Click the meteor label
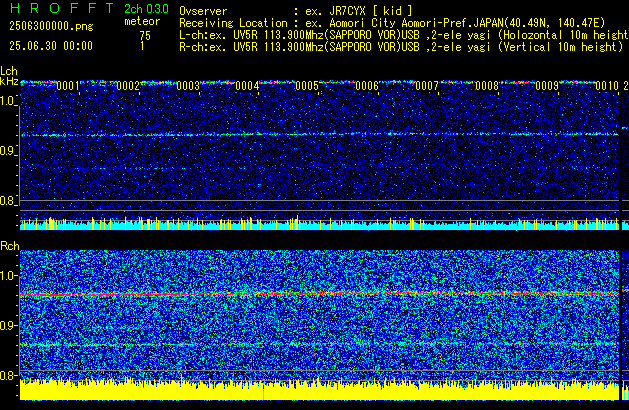 click(142, 21)
